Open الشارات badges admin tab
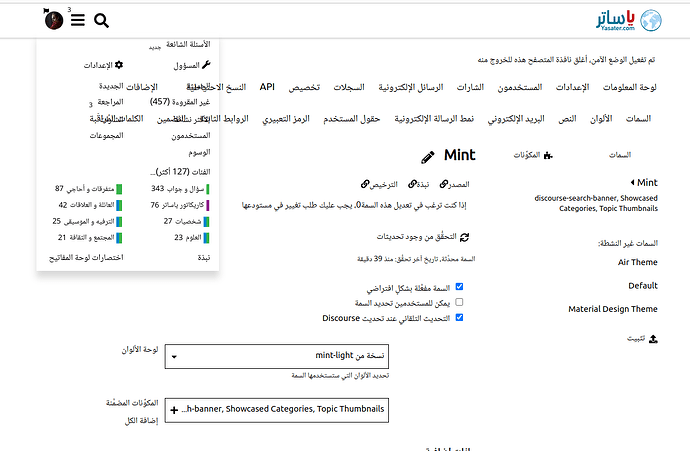 [470, 87]
